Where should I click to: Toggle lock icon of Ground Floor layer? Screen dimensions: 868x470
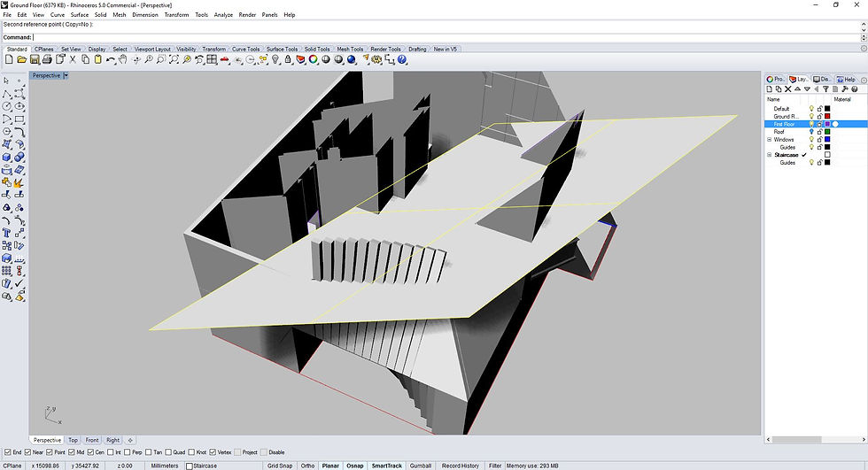click(820, 116)
